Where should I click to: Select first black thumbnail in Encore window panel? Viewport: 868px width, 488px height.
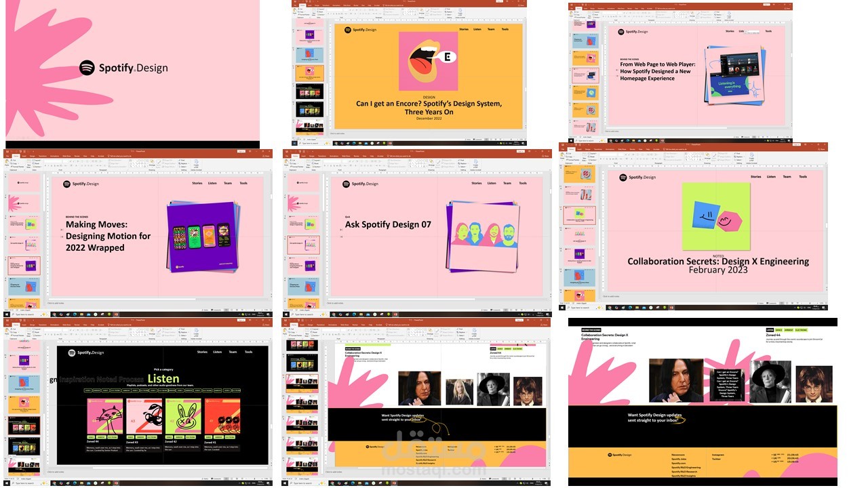click(x=309, y=90)
